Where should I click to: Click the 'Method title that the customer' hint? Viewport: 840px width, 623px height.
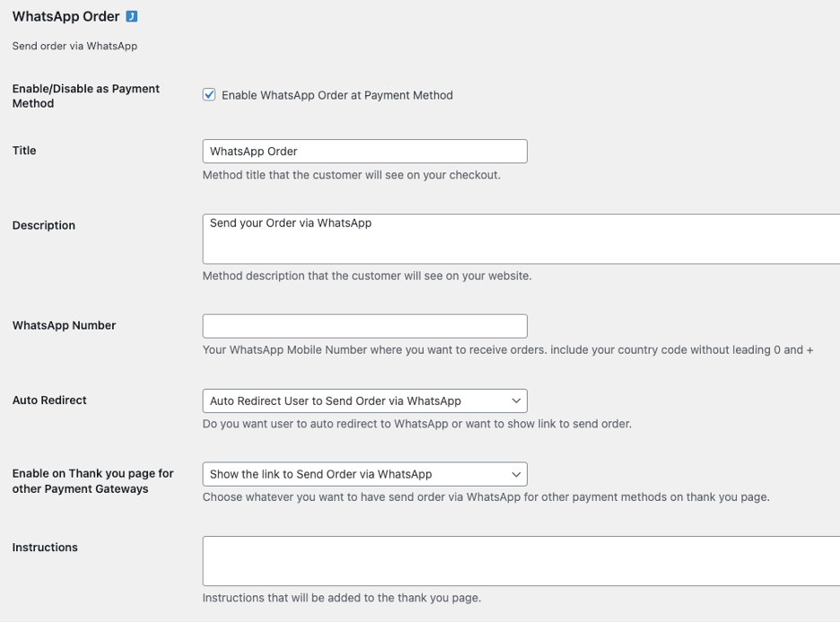tap(352, 175)
